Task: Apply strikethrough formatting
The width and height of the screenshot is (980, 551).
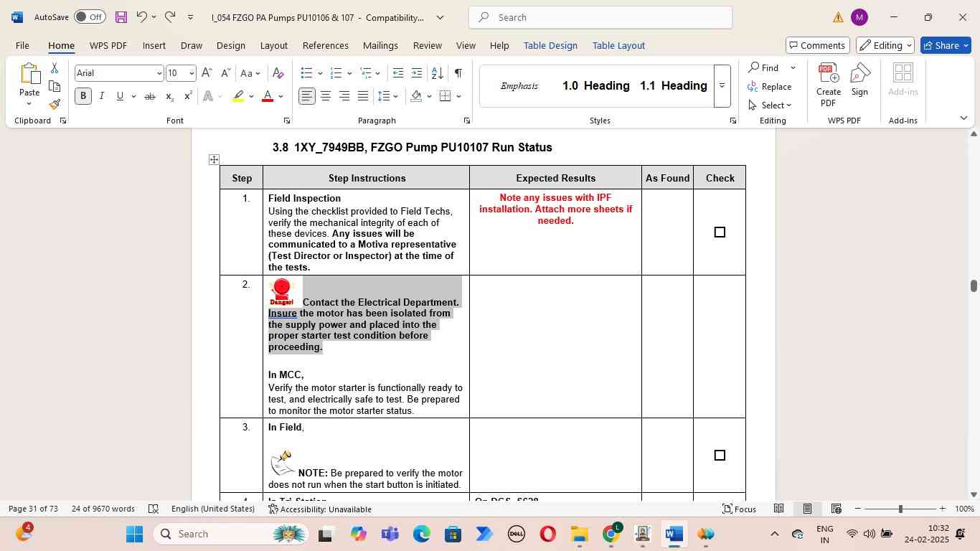Action: tap(149, 96)
